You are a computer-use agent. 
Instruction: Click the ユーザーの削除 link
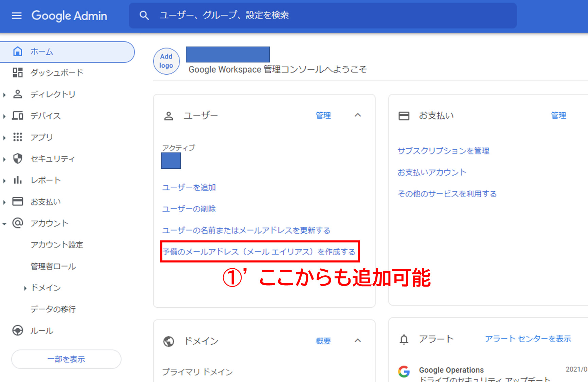point(189,209)
